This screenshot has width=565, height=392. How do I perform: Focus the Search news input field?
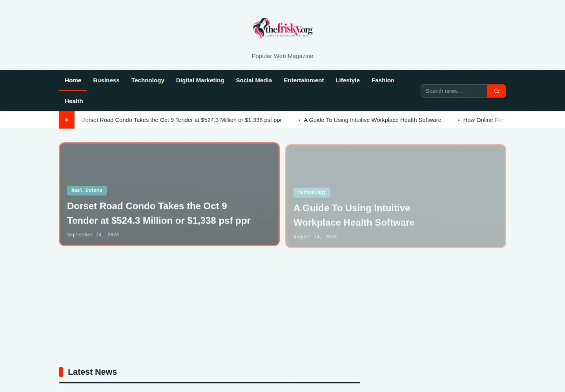pos(454,91)
